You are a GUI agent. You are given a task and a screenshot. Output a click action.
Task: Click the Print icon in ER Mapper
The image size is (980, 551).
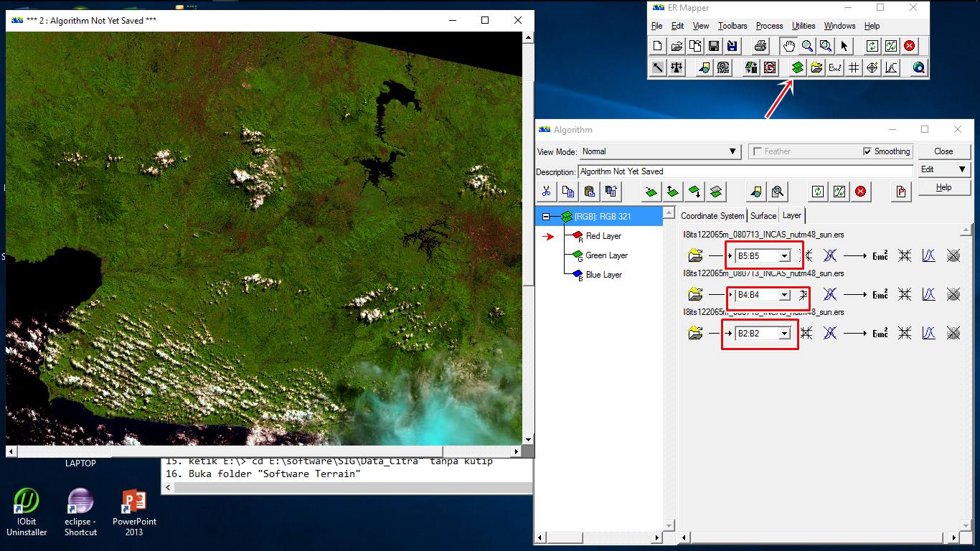click(760, 45)
